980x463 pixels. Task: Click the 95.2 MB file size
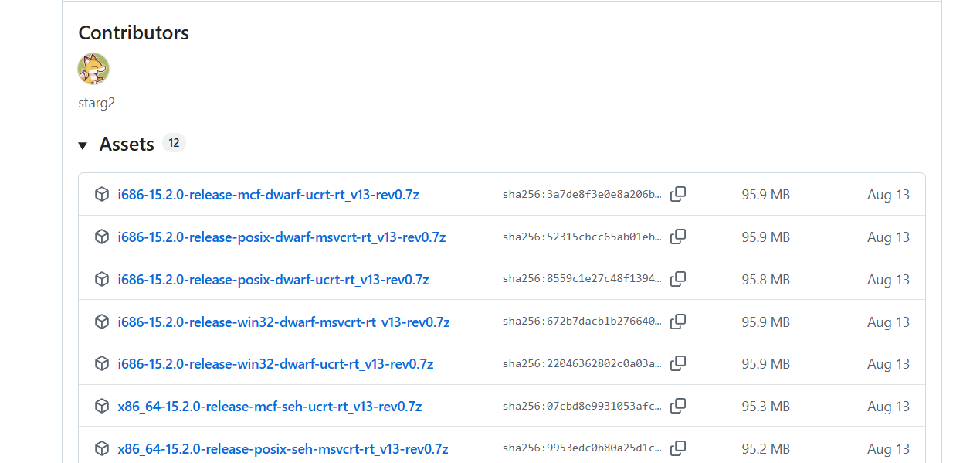coord(765,449)
